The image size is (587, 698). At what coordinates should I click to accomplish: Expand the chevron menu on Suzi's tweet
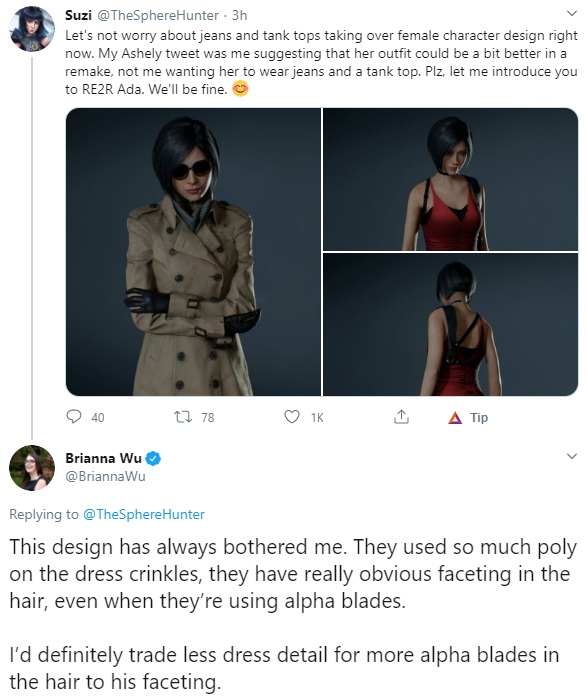(x=571, y=14)
